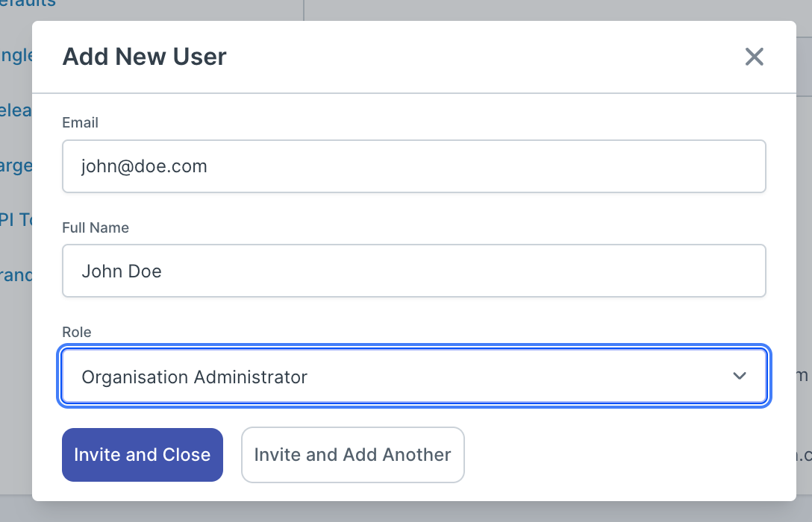
Task: Click the cut-off text right of Role dropdown
Action: pos(803,376)
